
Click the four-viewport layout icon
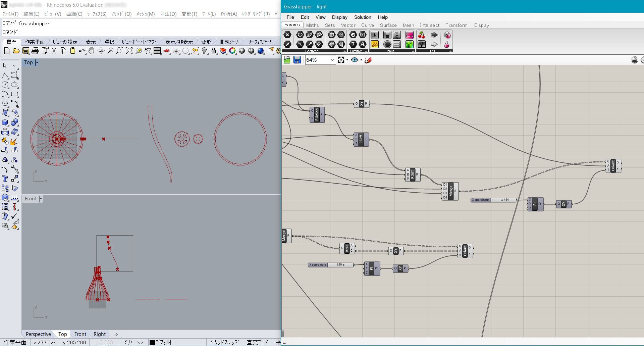tap(157, 51)
